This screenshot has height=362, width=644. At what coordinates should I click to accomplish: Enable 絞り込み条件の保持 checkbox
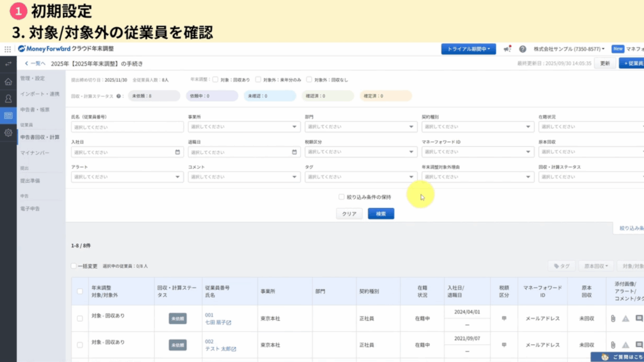tap(341, 197)
